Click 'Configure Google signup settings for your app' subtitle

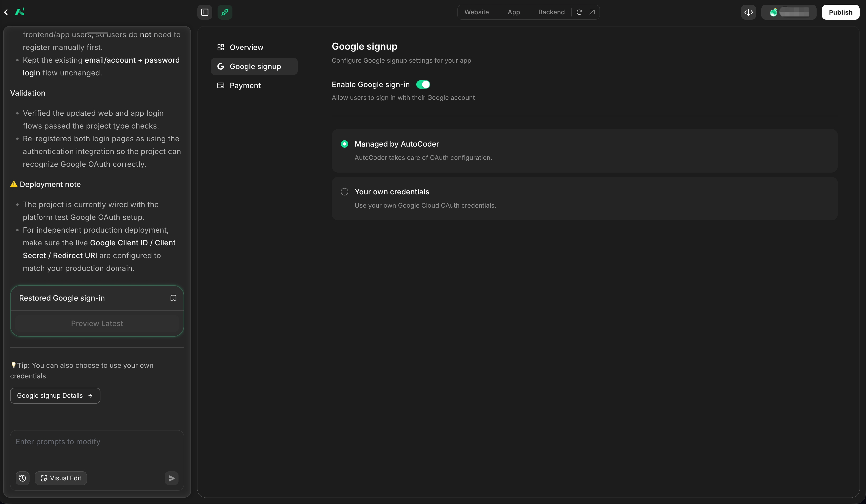401,61
